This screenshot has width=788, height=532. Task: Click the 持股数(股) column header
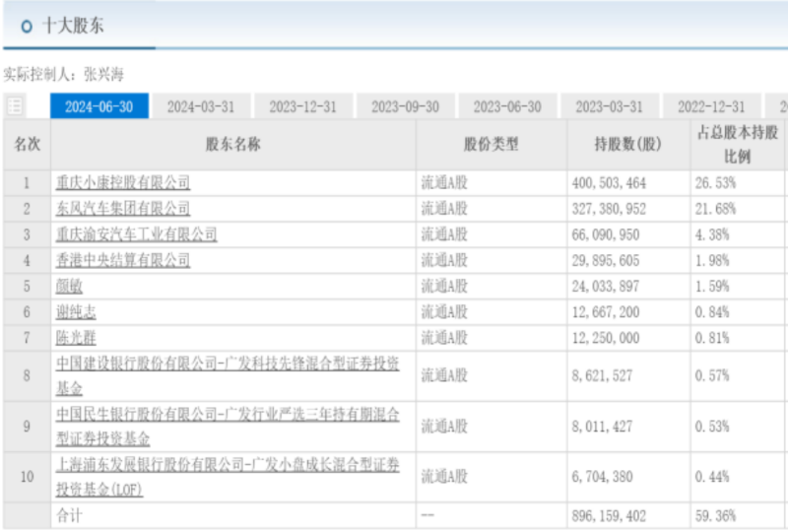click(628, 144)
